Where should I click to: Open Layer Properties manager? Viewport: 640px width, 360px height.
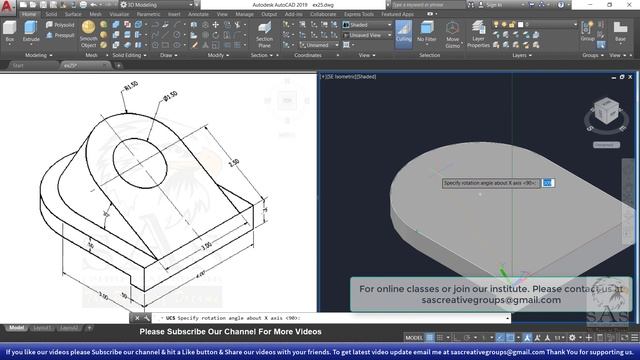pyautogui.click(x=478, y=35)
